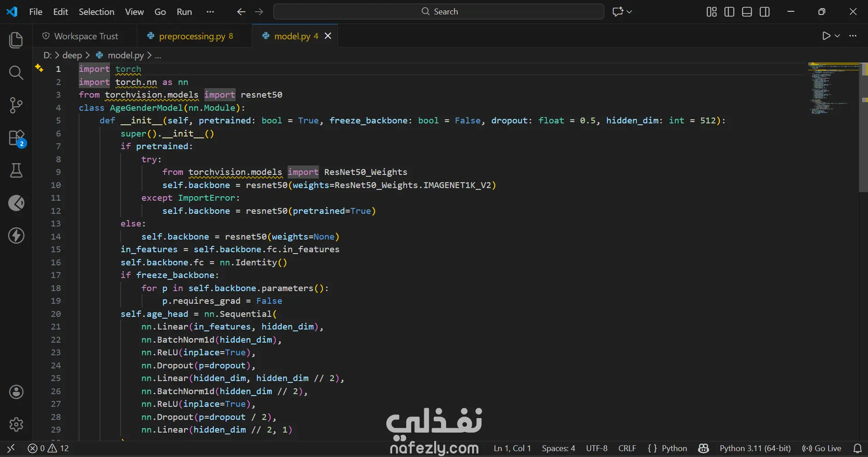This screenshot has width=868, height=457.
Task: Open the View menu
Action: pos(134,12)
